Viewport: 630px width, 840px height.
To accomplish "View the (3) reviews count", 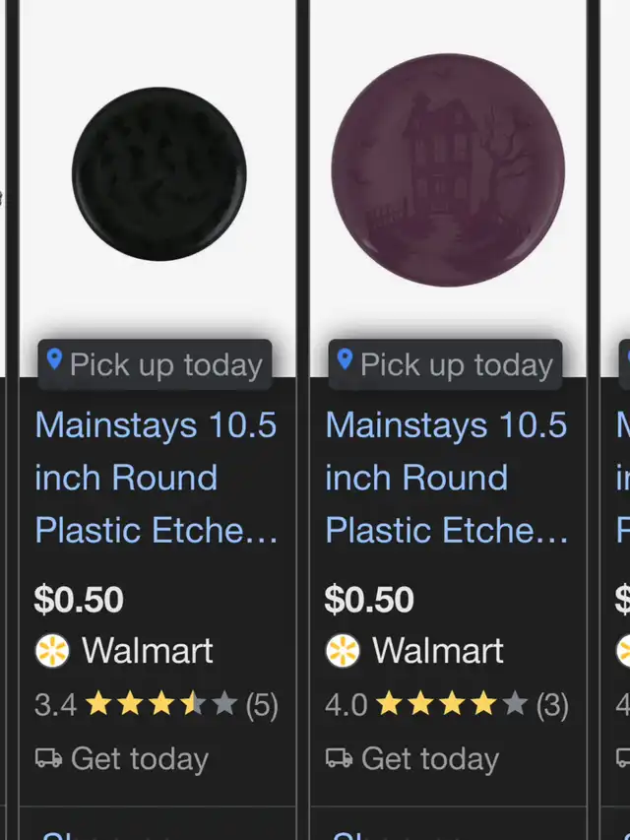I will [x=552, y=705].
